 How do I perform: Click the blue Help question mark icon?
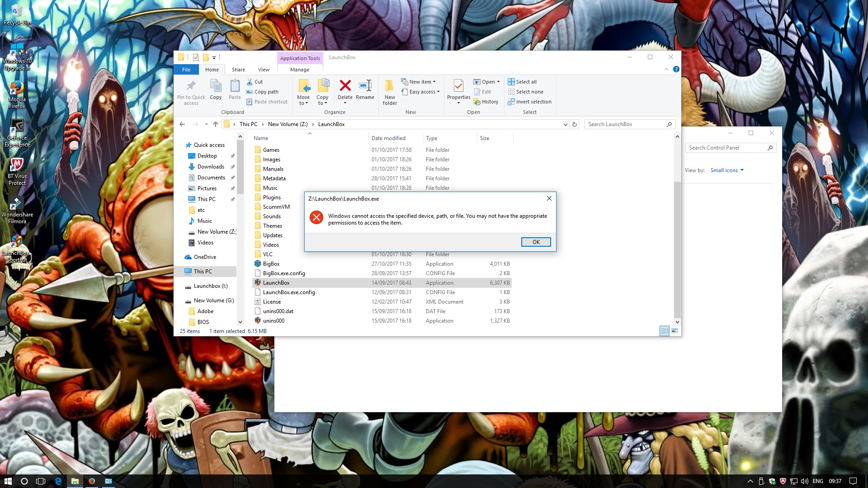pyautogui.click(x=676, y=69)
